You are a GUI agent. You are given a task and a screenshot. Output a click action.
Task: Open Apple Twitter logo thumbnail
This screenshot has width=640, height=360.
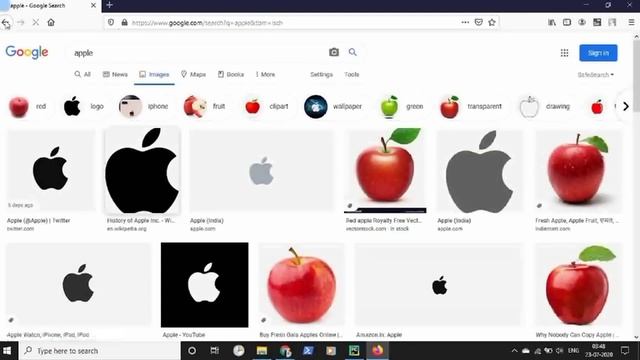[51, 170]
